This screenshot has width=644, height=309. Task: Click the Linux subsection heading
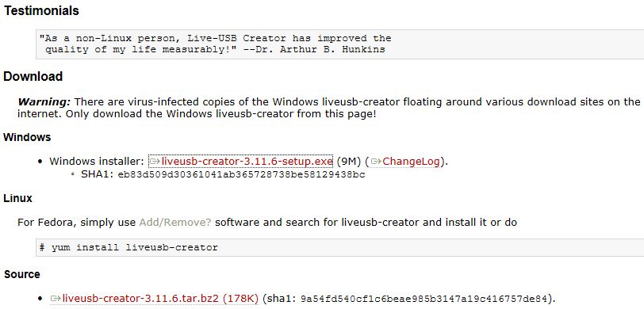coord(17,198)
